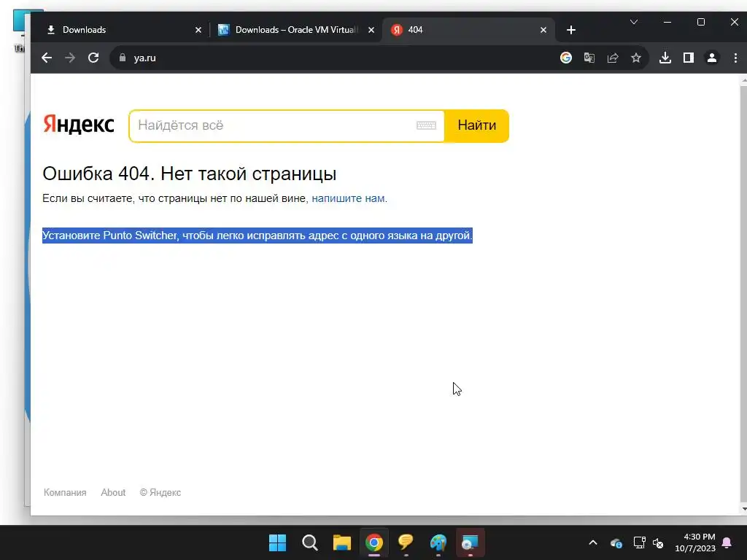
Task: Click the highlighted Punto Switcher text
Action: [x=258, y=236]
